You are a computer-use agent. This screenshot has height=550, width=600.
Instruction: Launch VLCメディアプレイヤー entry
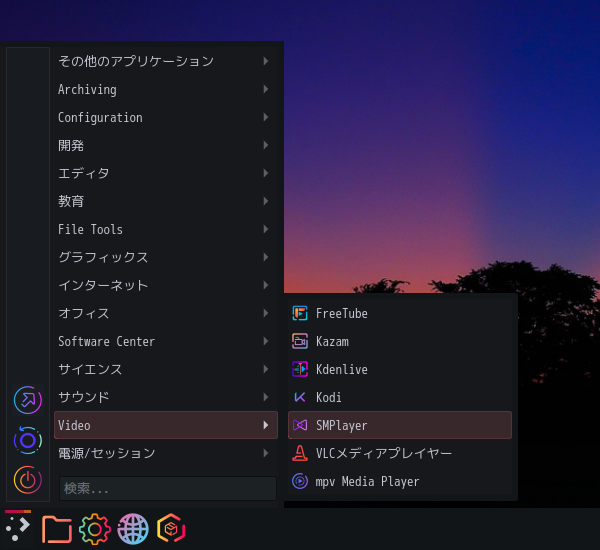(x=399, y=453)
